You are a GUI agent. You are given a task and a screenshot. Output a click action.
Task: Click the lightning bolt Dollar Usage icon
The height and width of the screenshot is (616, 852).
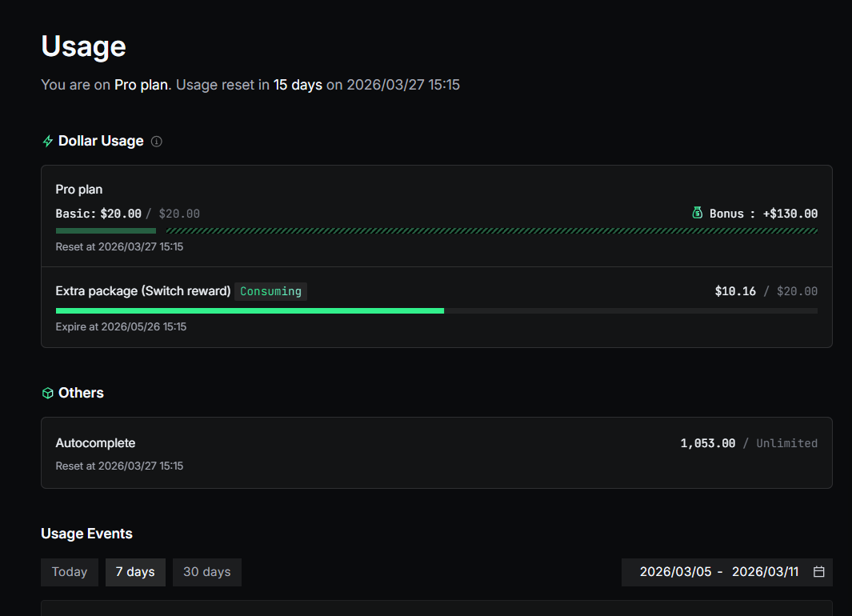point(48,142)
